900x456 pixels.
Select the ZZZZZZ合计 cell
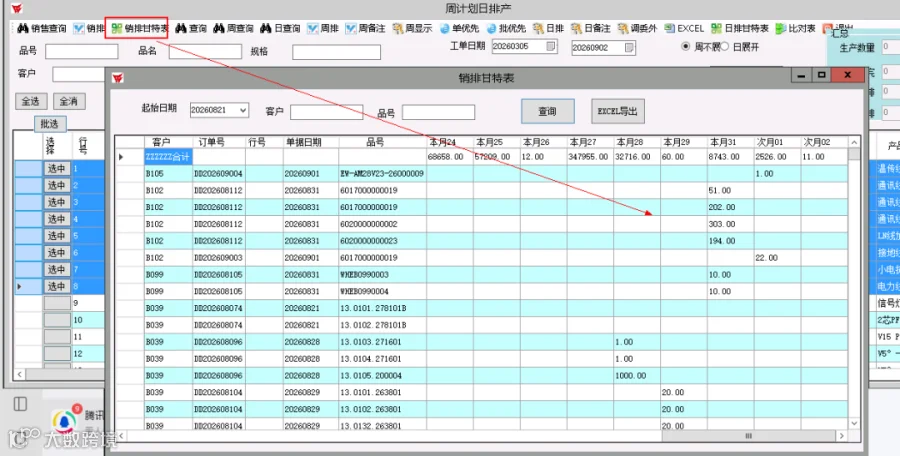coord(168,157)
